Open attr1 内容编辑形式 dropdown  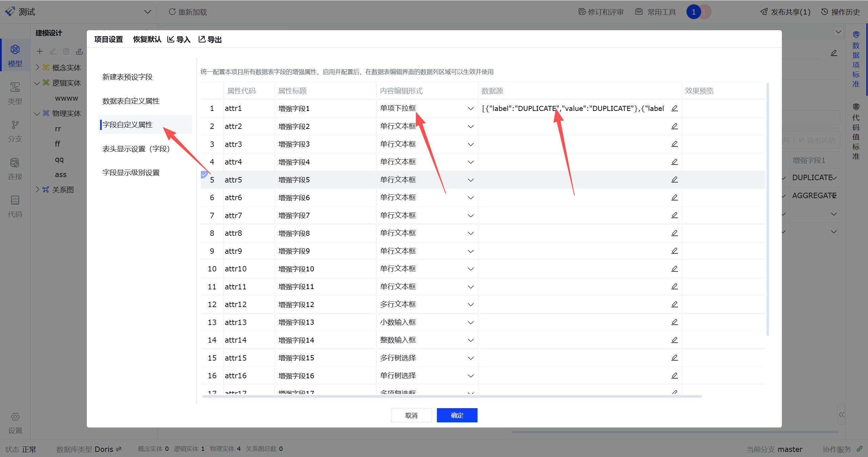pos(470,109)
